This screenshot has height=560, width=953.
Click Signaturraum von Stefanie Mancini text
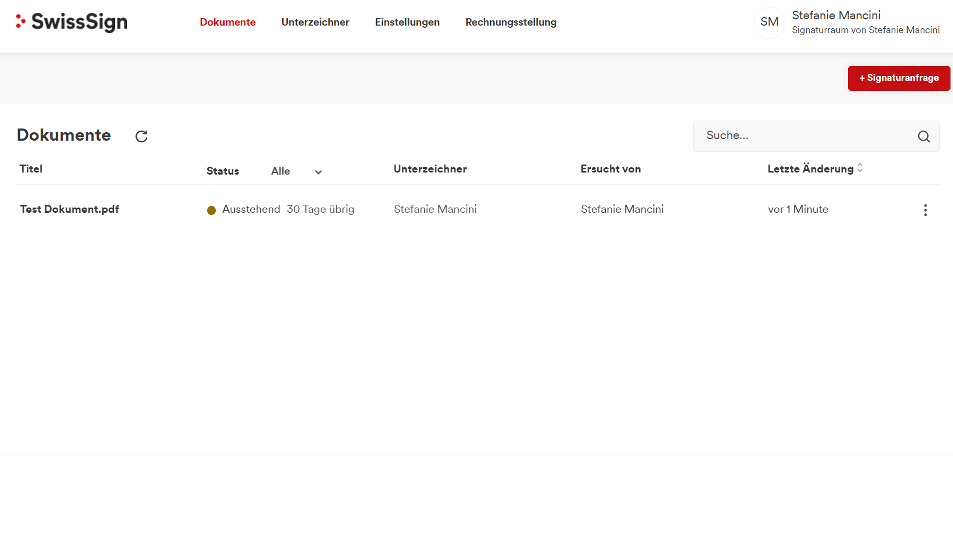pyautogui.click(x=865, y=30)
